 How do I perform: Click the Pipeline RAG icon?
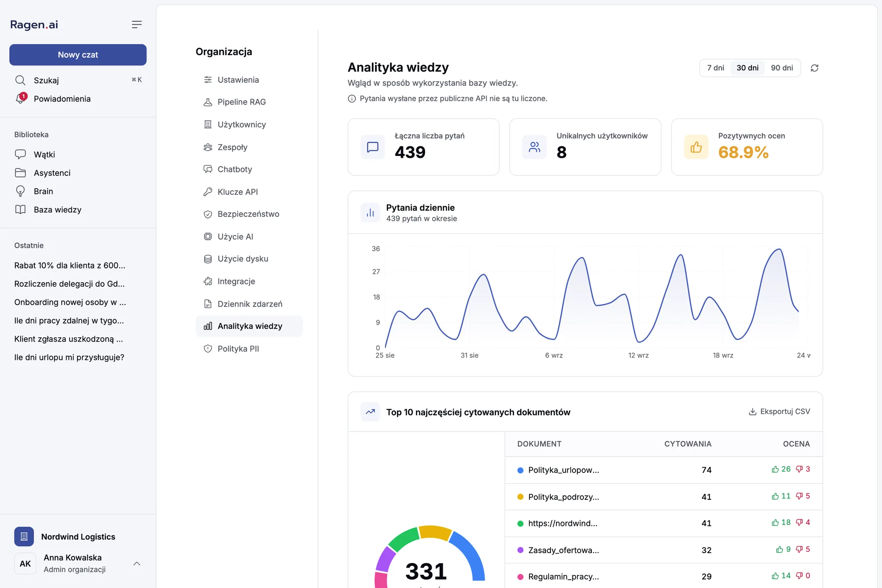pos(208,102)
